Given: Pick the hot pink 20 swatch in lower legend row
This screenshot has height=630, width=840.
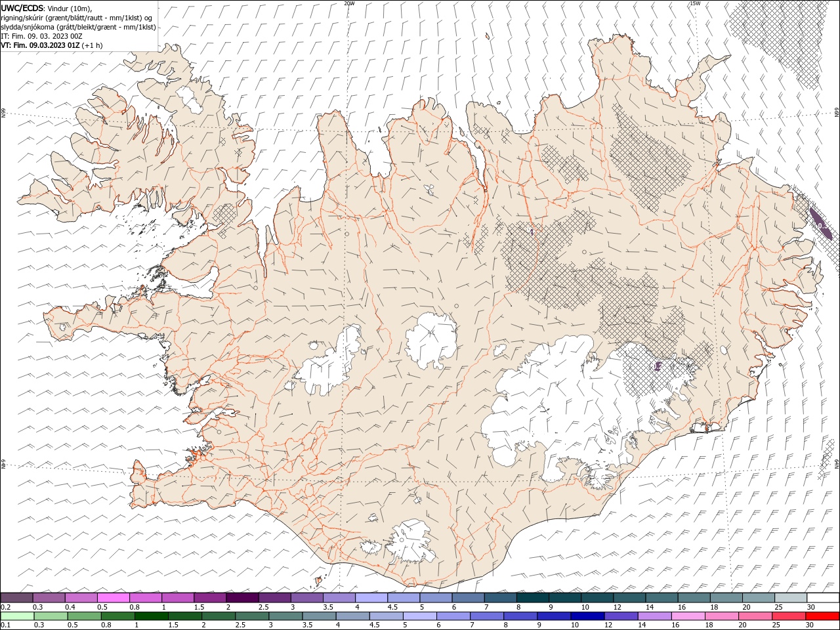Looking at the screenshot, I should tap(754, 616).
